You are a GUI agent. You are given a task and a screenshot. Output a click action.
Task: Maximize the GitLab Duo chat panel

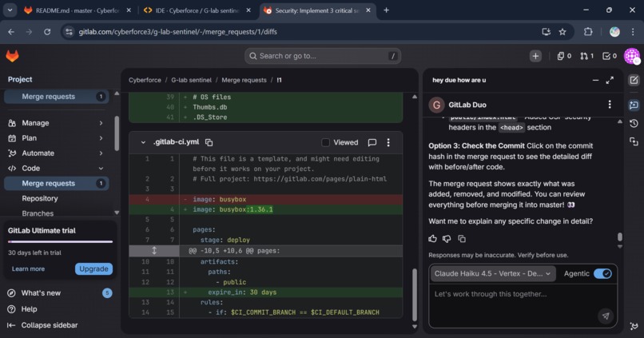point(610,80)
